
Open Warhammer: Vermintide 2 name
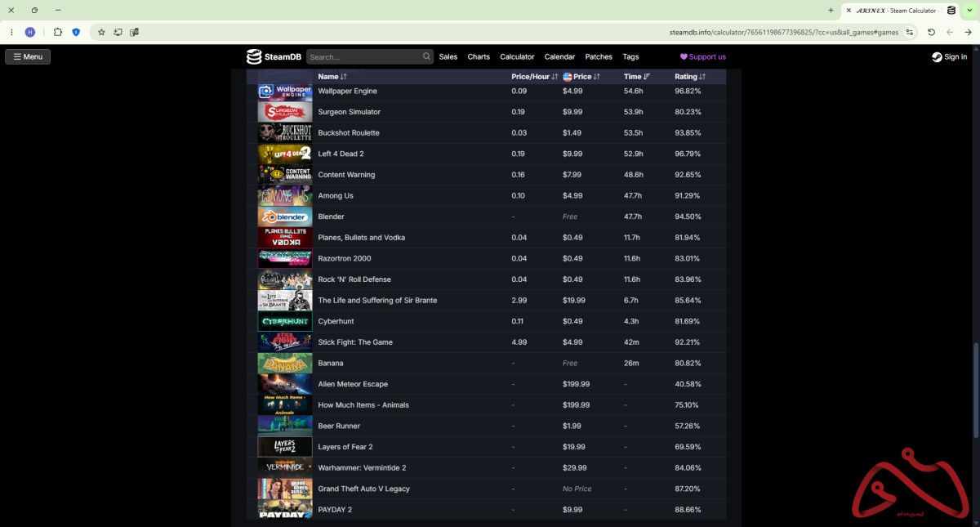362,467
